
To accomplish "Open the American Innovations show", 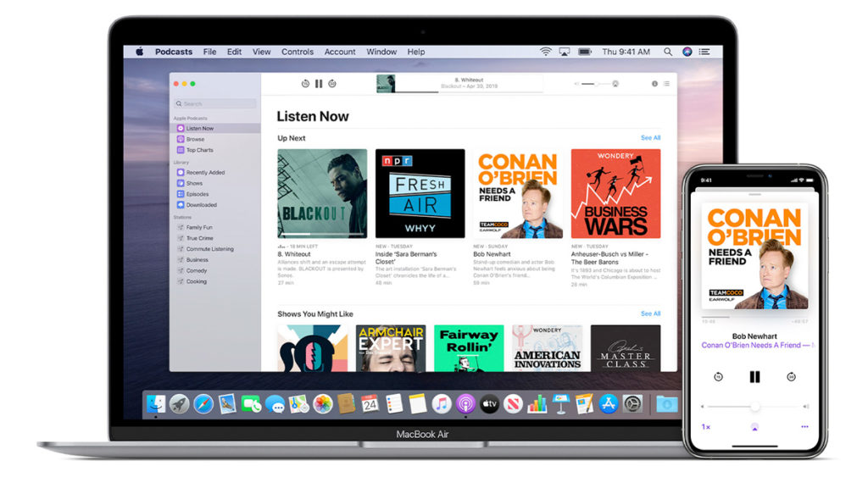I will 548,348.
